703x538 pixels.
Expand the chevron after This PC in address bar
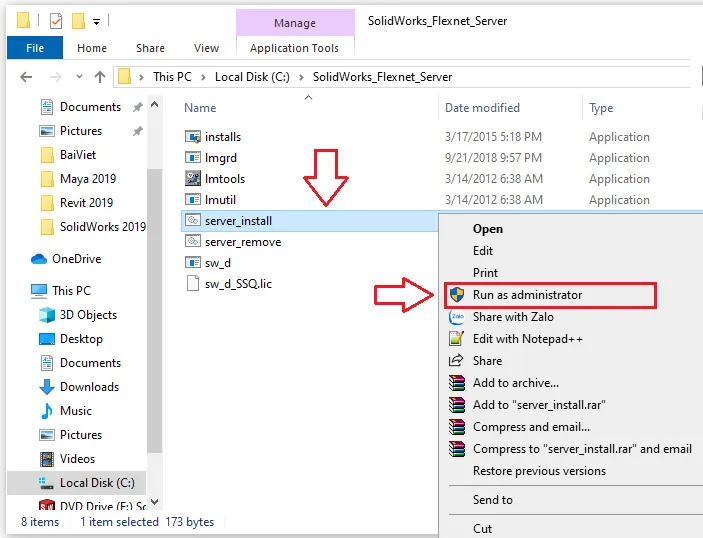point(203,78)
